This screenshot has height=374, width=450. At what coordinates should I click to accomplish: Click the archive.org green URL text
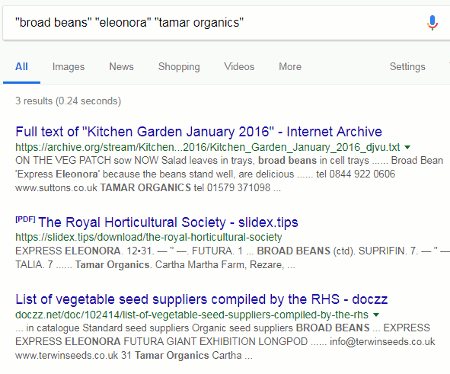208,147
